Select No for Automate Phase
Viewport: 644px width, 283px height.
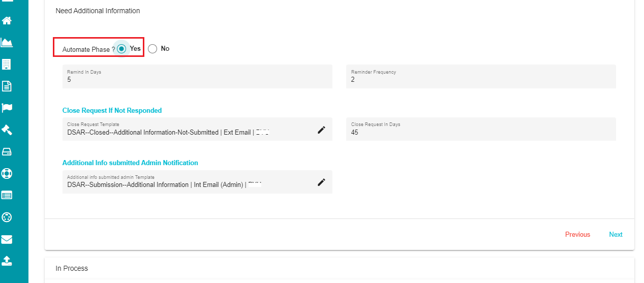point(152,49)
